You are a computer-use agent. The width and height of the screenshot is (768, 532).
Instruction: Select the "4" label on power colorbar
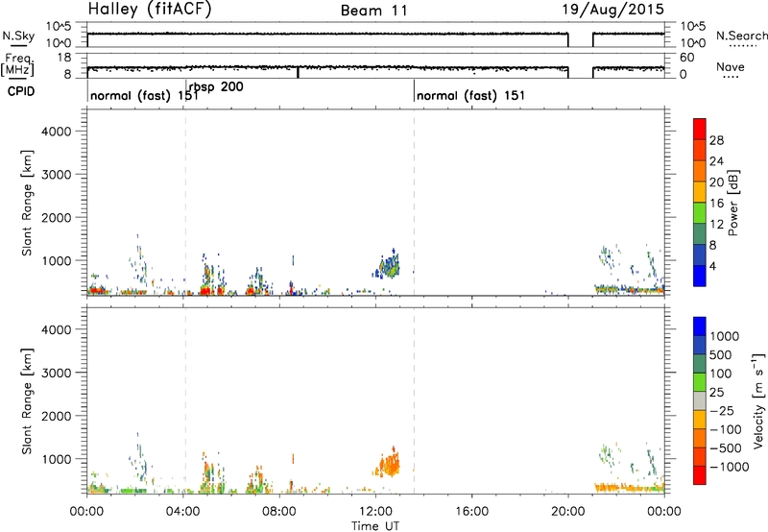click(712, 266)
